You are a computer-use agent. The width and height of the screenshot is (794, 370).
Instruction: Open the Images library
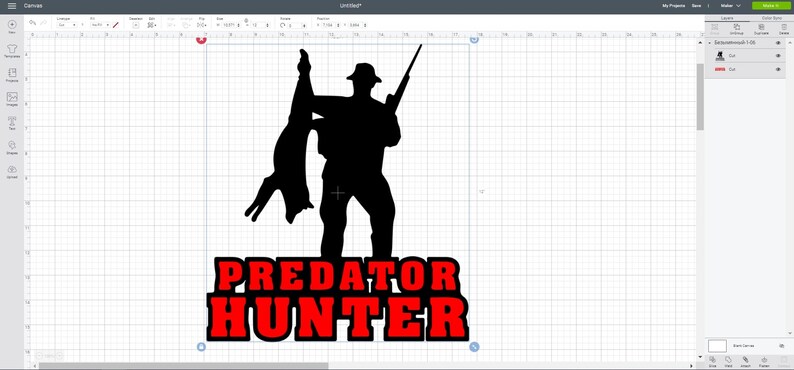(x=12, y=99)
